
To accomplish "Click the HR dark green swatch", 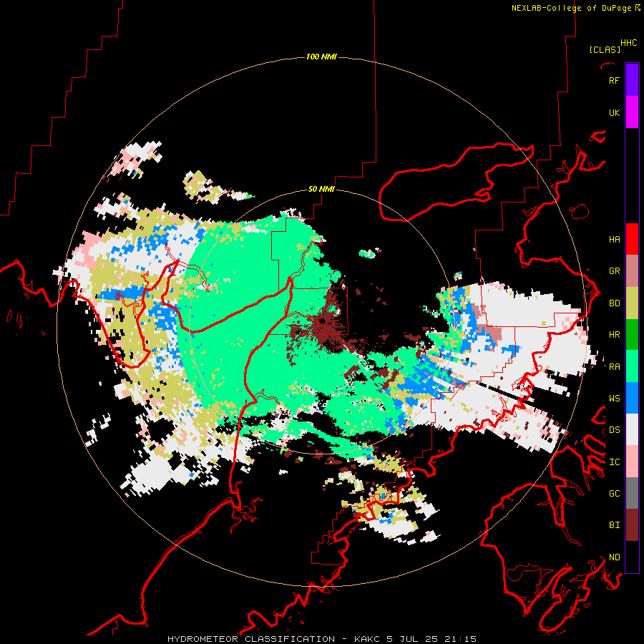I will click(632, 334).
